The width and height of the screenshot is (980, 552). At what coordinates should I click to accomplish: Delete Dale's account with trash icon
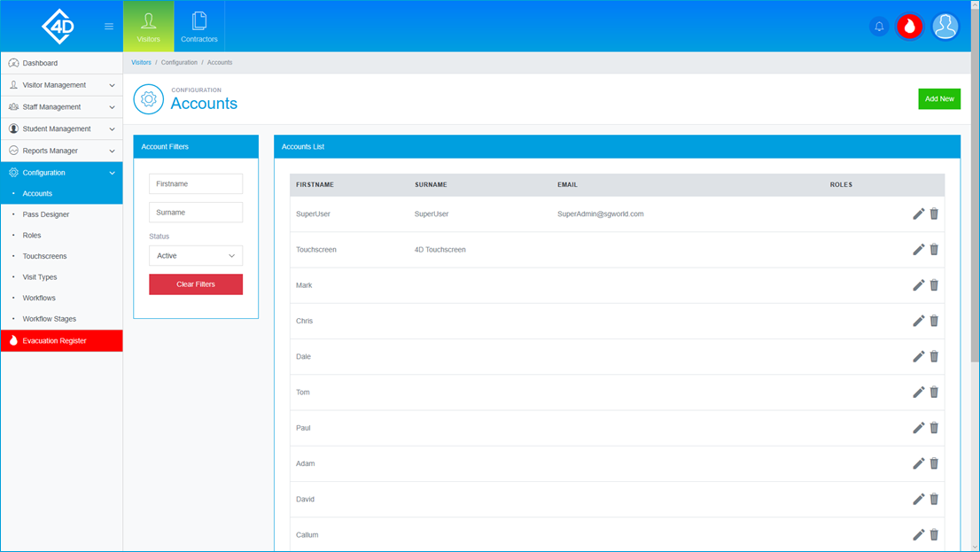click(934, 356)
